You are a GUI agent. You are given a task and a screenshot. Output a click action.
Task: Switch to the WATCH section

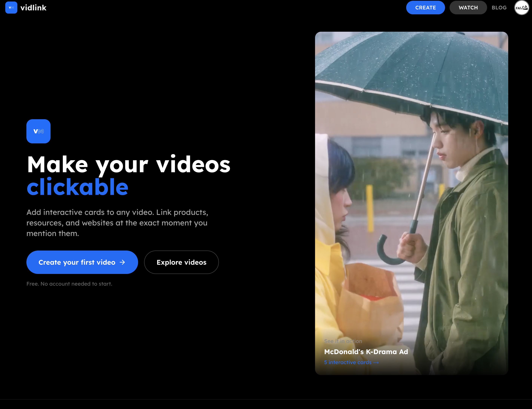tap(468, 8)
